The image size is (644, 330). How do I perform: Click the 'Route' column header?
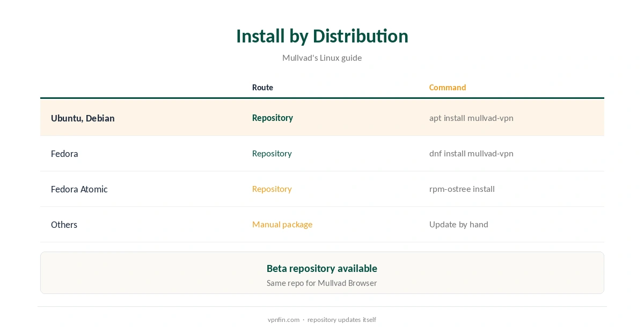(x=262, y=87)
